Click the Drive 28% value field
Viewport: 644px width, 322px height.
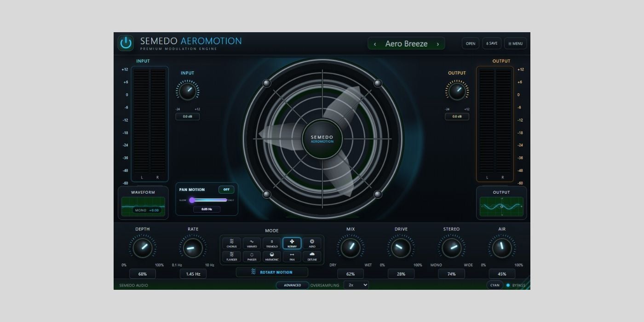tap(401, 274)
